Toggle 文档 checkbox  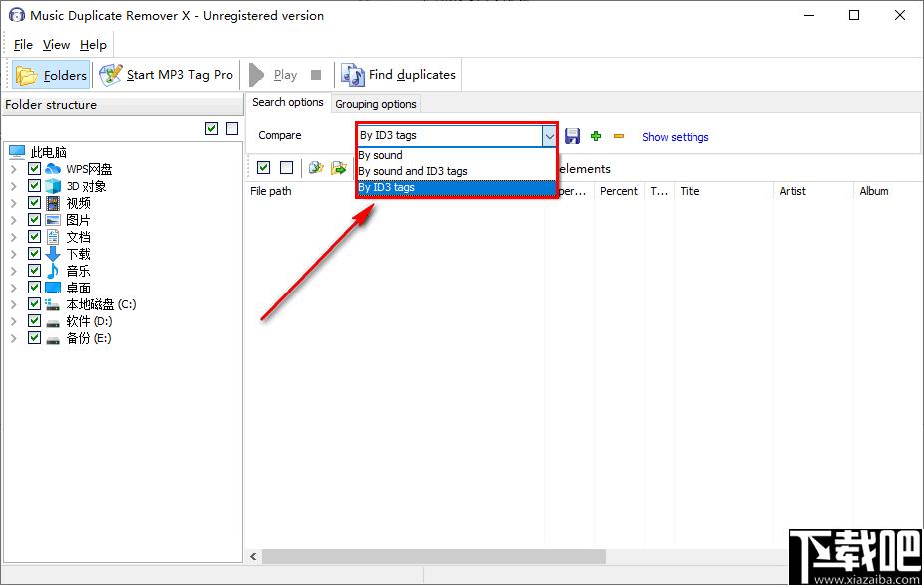[x=34, y=237]
